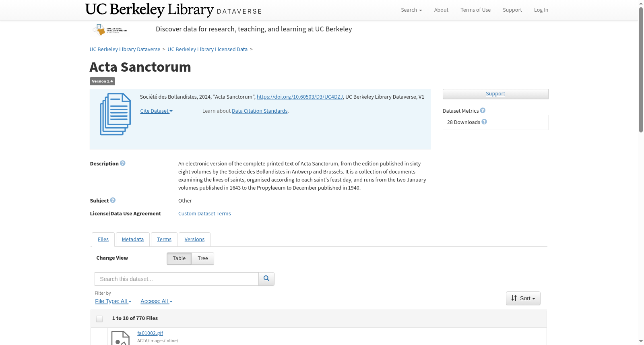Open the UC Berkeley Library Dataverse logo
Viewport: 644px width, 345px height.
pyautogui.click(x=173, y=10)
